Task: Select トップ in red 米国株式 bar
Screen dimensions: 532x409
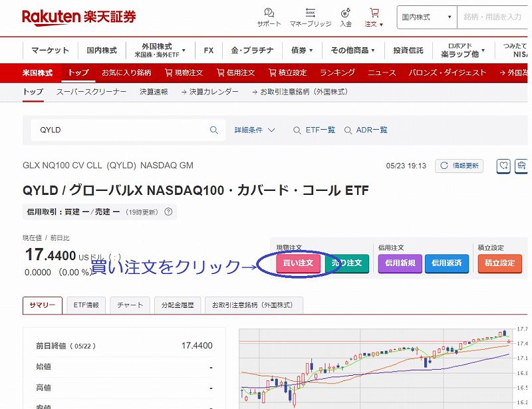Action: pos(78,72)
